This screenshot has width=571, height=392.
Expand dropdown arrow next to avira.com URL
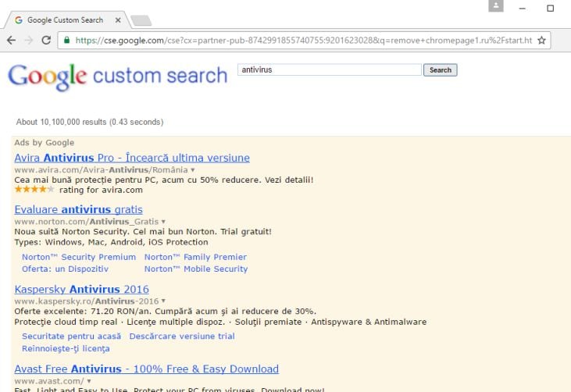click(193, 170)
